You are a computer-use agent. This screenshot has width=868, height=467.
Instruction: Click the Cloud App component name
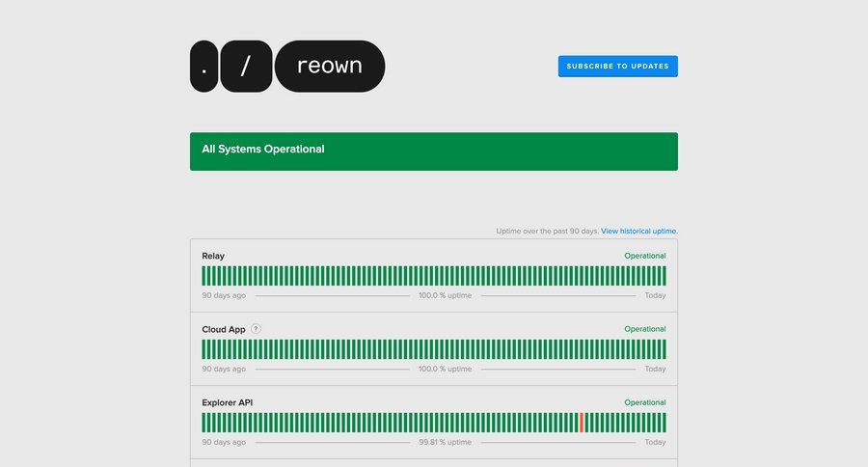224,329
